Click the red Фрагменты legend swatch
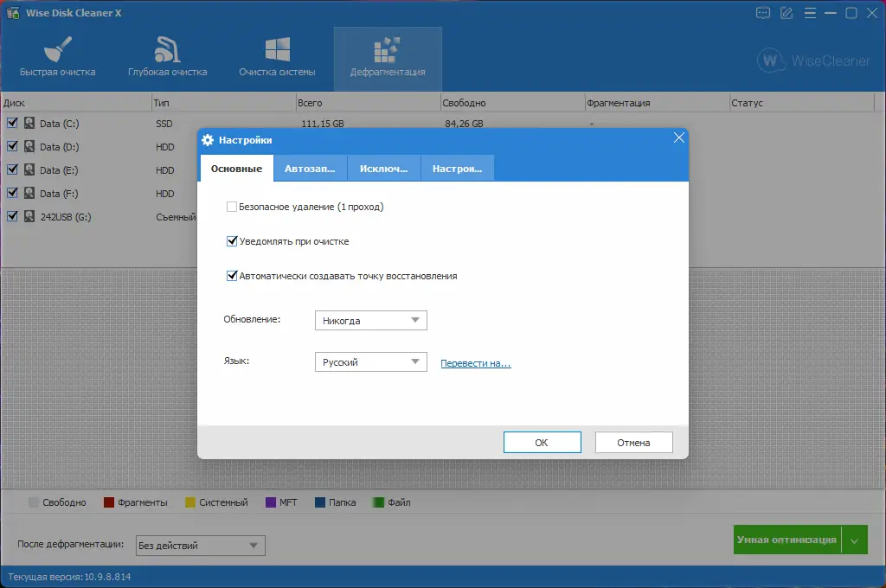 tap(109, 502)
